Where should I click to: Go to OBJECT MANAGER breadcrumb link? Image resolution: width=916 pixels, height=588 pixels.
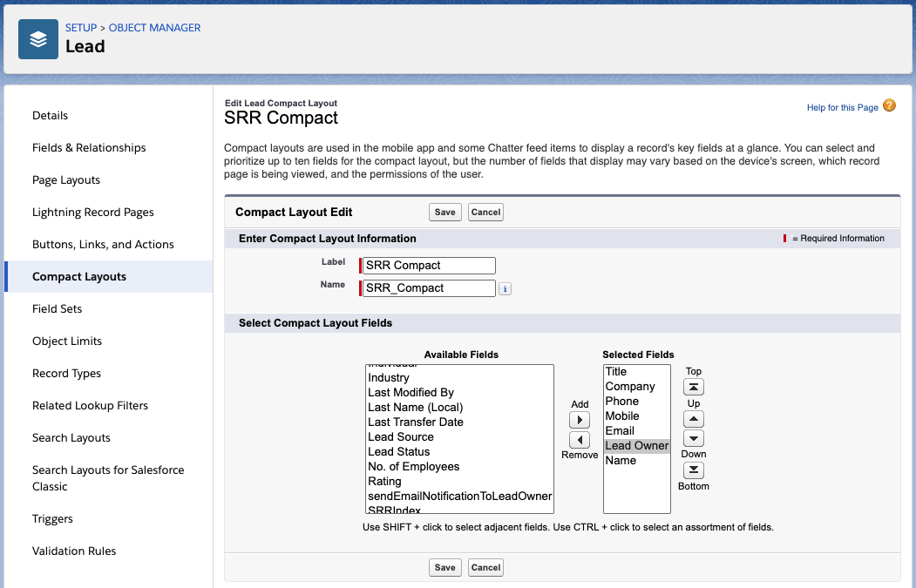155,28
